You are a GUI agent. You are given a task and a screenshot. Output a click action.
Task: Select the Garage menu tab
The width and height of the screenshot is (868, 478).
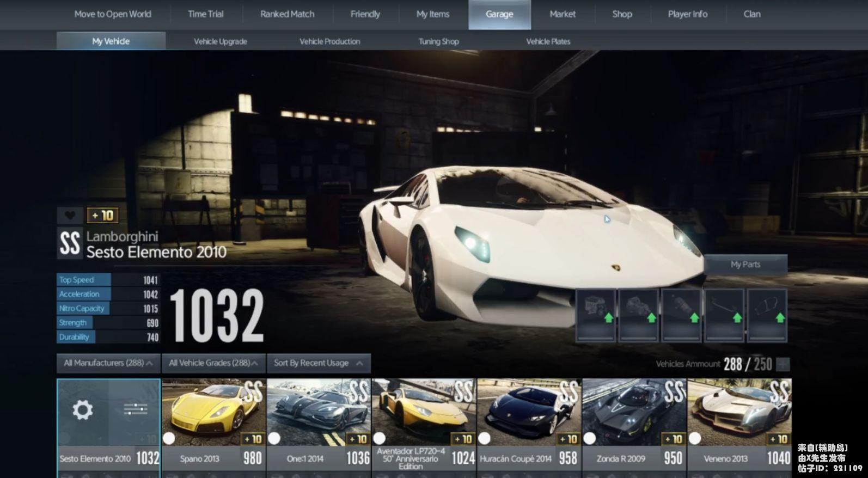pos(499,14)
